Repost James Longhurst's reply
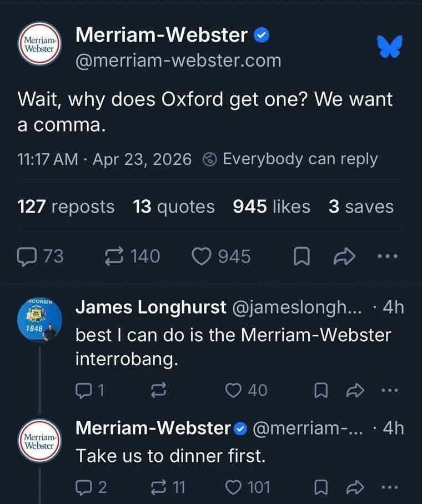The width and height of the screenshot is (422, 504). pos(159,391)
